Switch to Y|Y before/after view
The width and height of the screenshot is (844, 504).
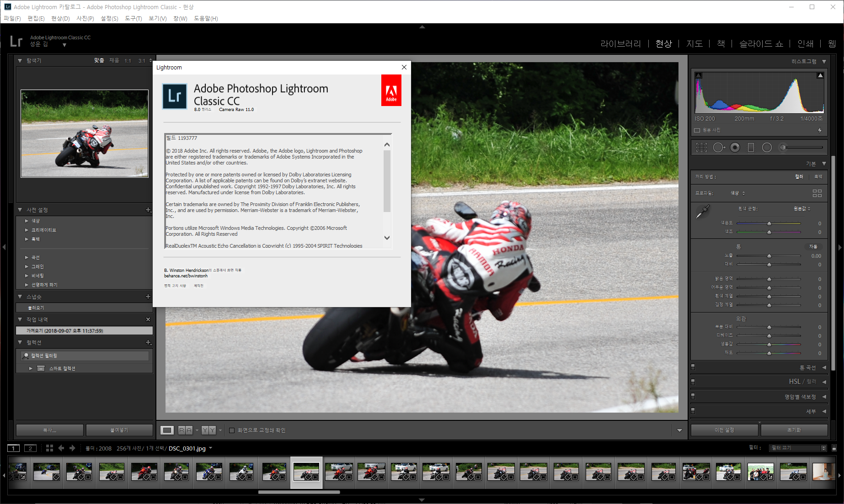point(208,430)
